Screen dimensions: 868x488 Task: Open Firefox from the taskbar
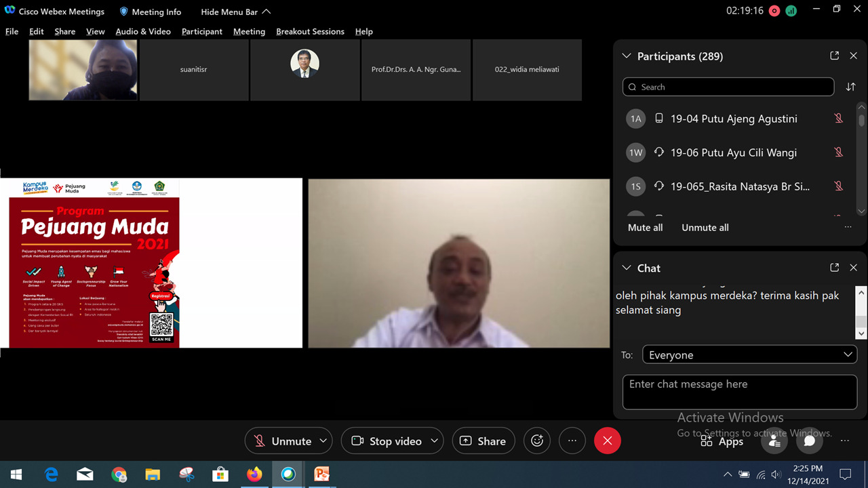[254, 474]
